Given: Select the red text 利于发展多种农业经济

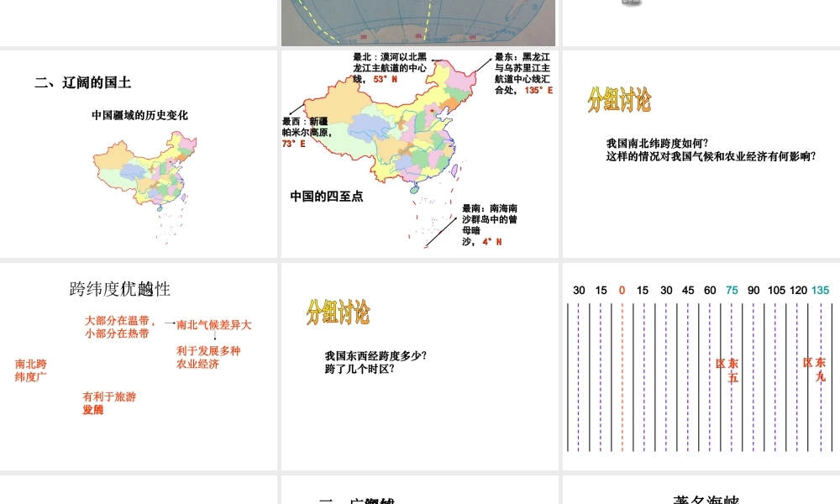Looking at the screenshot, I should [x=208, y=357].
